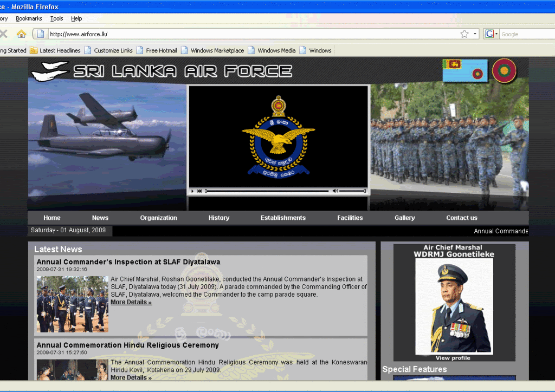Click the Latest News heading
This screenshot has height=392, width=555.
point(58,249)
